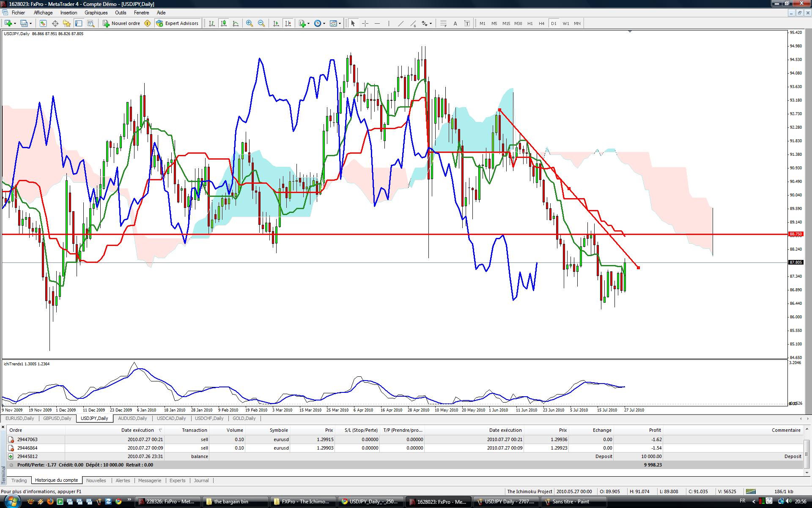Open the Fibonacci retracement tool

click(x=443, y=23)
